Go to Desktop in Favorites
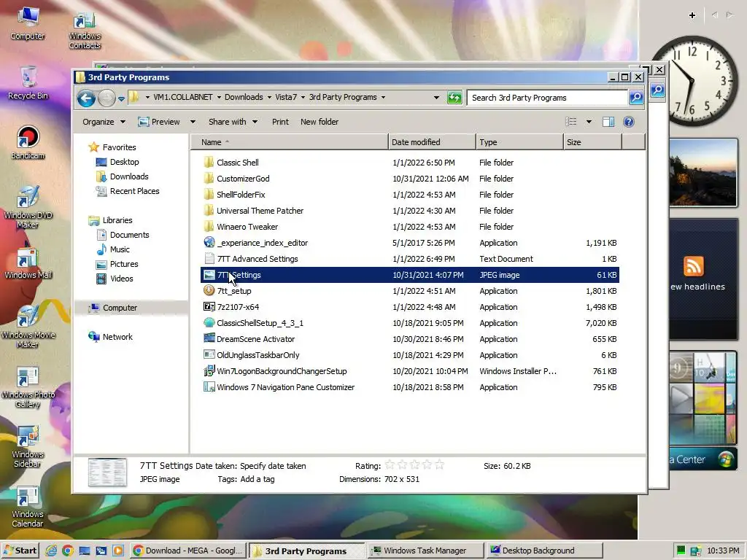747x560 pixels. (117, 162)
